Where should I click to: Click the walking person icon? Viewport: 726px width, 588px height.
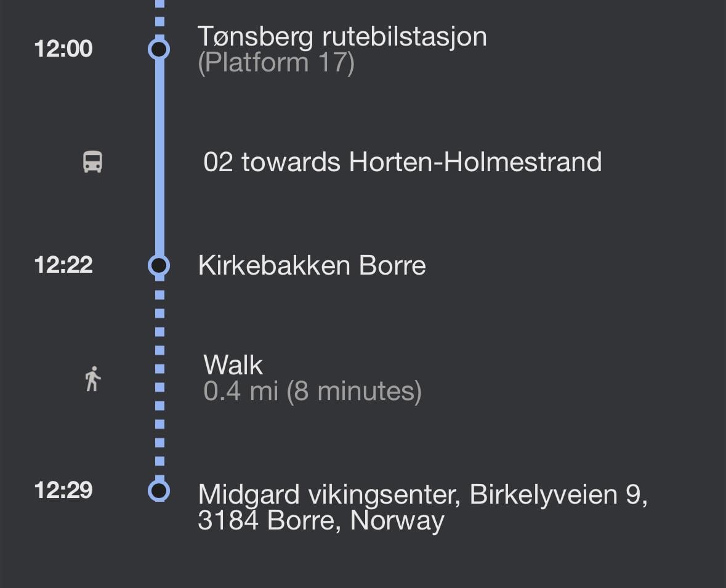click(x=93, y=379)
